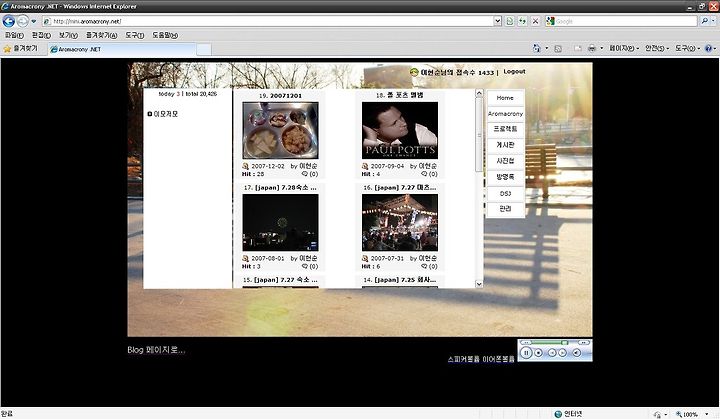Image resolution: width=720 pixels, height=419 pixels.
Task: Open post title 15. [japan] 7.27 숙소
Action: click(280, 280)
